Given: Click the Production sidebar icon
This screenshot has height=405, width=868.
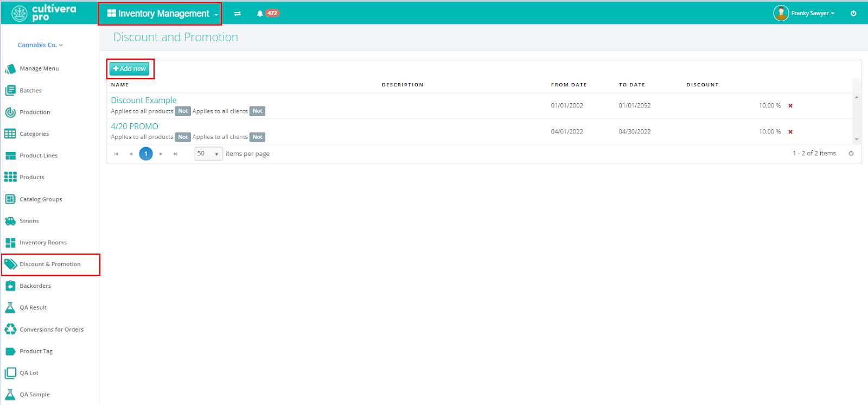Looking at the screenshot, I should click(x=10, y=112).
